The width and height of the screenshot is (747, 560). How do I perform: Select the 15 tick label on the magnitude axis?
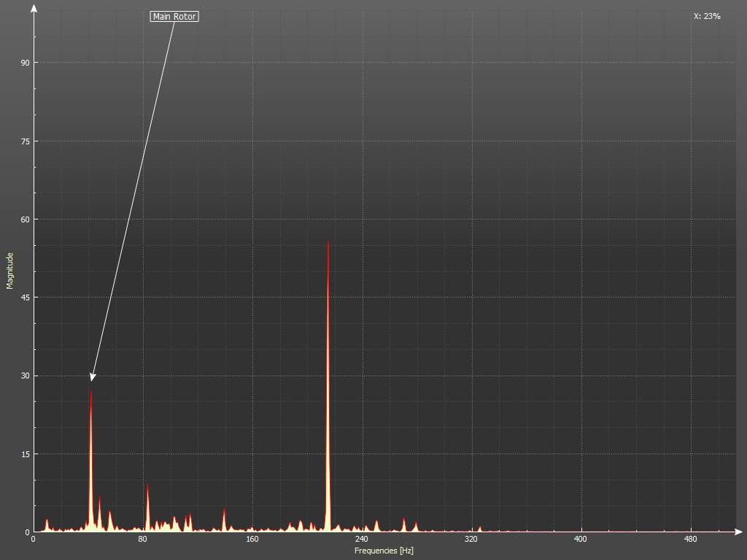(x=25, y=454)
